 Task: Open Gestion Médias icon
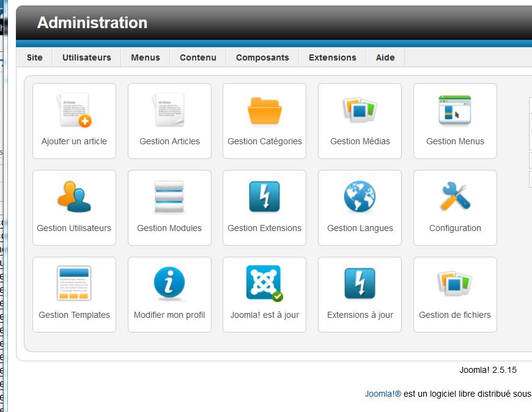click(360, 111)
